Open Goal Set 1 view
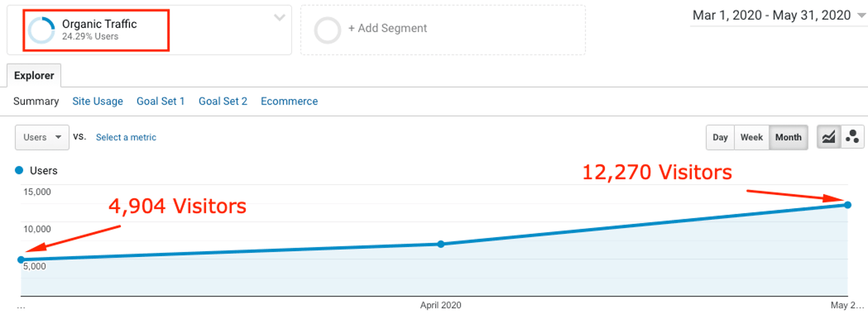868x313 pixels. click(x=160, y=101)
